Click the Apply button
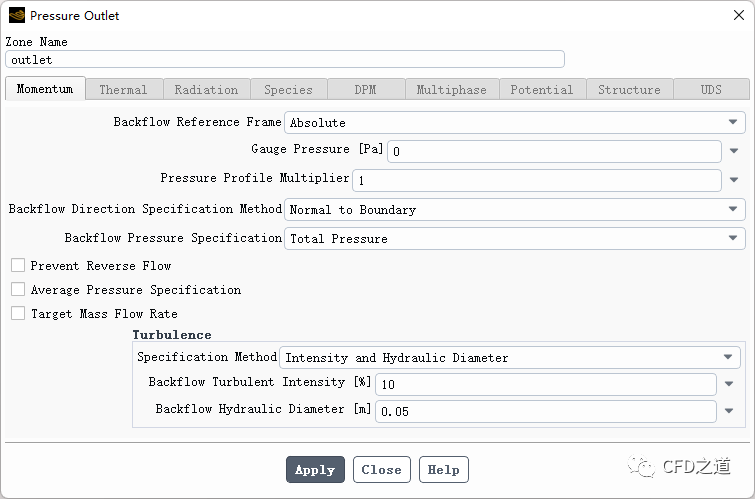755x499 pixels. pyautogui.click(x=315, y=470)
